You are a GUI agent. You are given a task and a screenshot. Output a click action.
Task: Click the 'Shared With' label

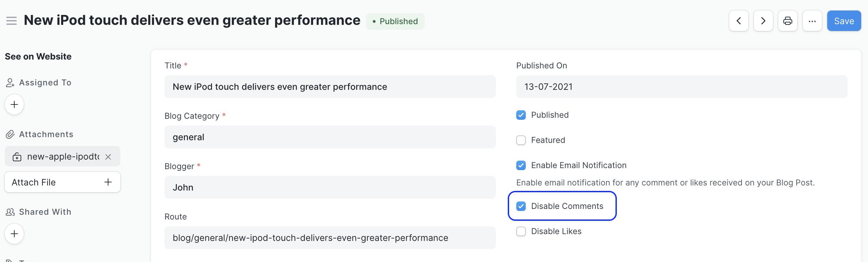click(45, 212)
